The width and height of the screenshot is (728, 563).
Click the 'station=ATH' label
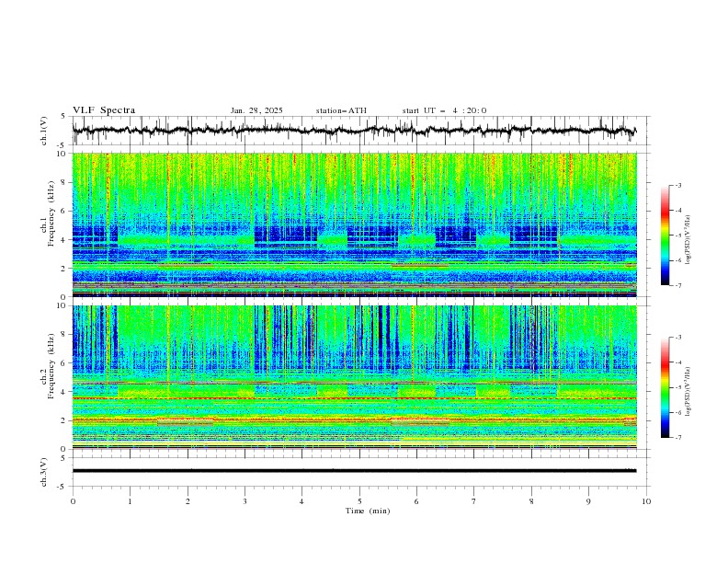tap(341, 110)
